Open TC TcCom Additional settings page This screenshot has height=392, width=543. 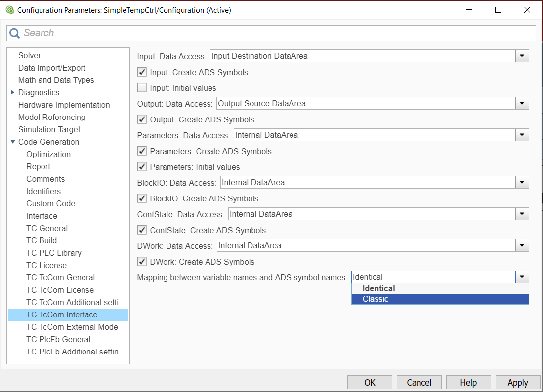[76, 302]
